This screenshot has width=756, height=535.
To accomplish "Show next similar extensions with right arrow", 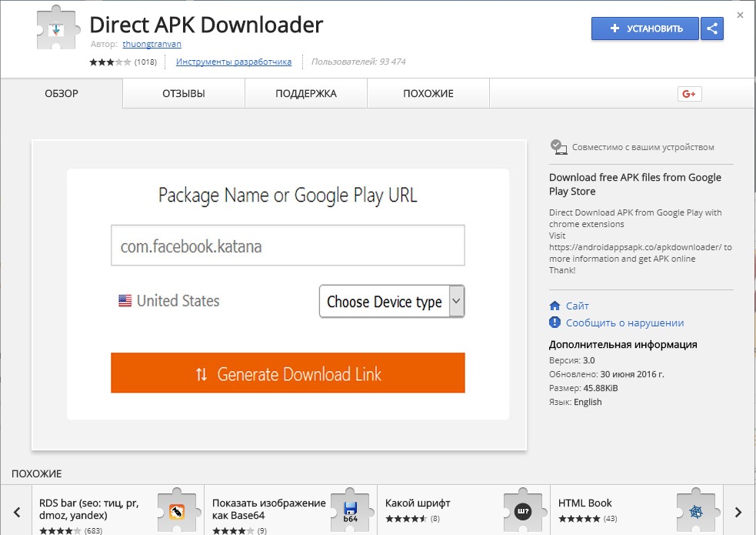I will click(x=738, y=512).
